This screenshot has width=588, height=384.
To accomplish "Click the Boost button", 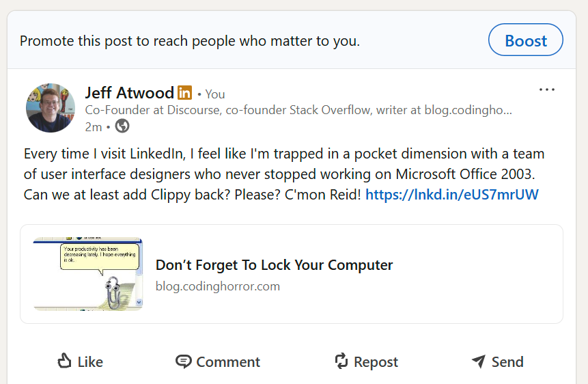I will coord(525,40).
